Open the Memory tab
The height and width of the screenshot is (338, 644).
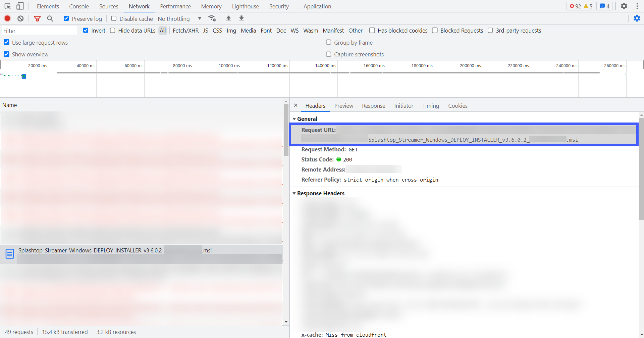(211, 6)
